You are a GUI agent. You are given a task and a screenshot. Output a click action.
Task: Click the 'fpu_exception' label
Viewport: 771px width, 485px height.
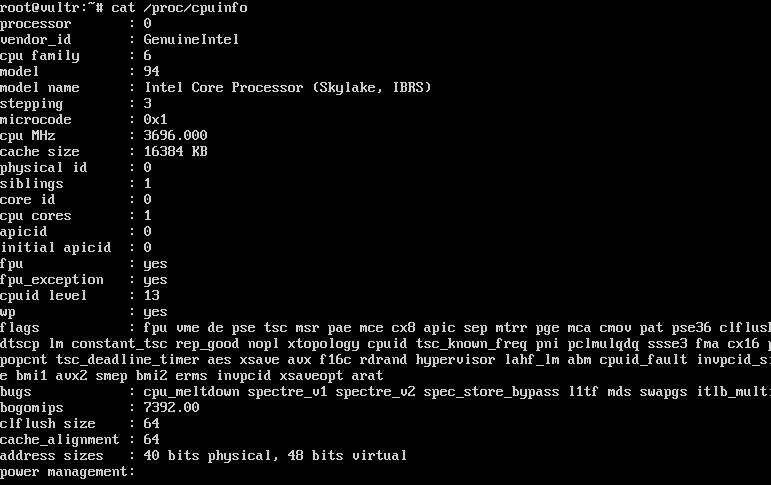pyautogui.click(x=52, y=279)
